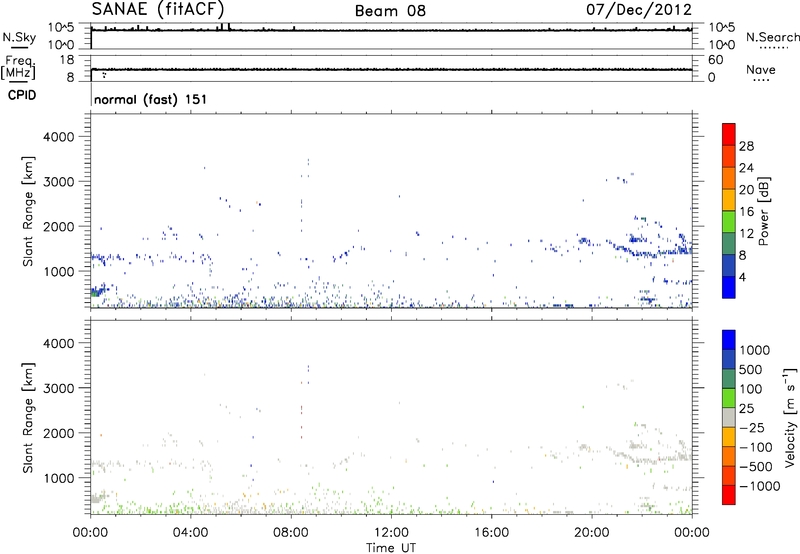Click the -500 tick label on Velocity colorbar

point(756,466)
